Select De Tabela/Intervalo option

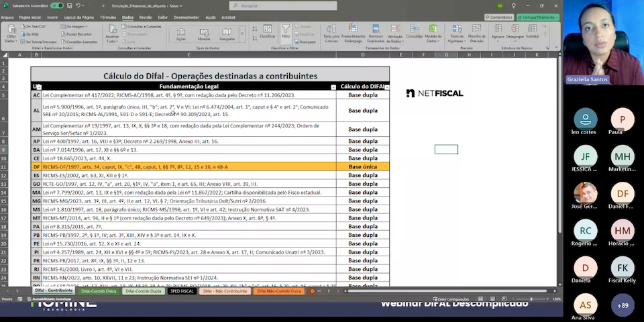click(39, 42)
